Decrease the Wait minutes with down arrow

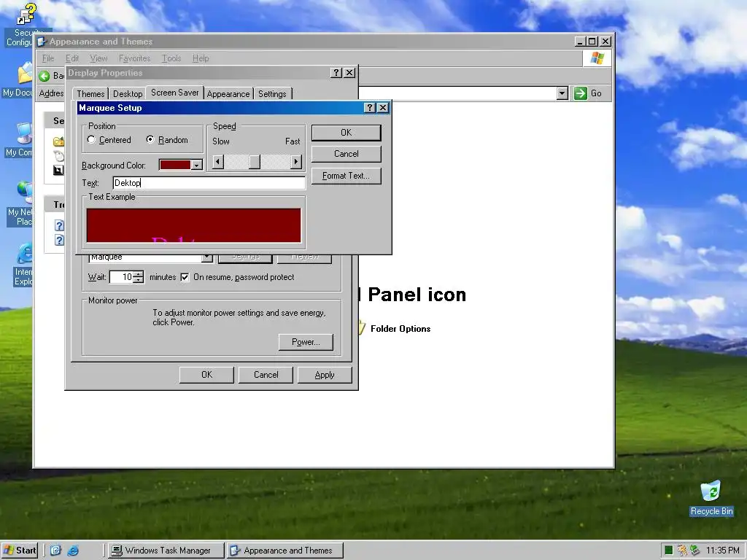[x=138, y=280]
